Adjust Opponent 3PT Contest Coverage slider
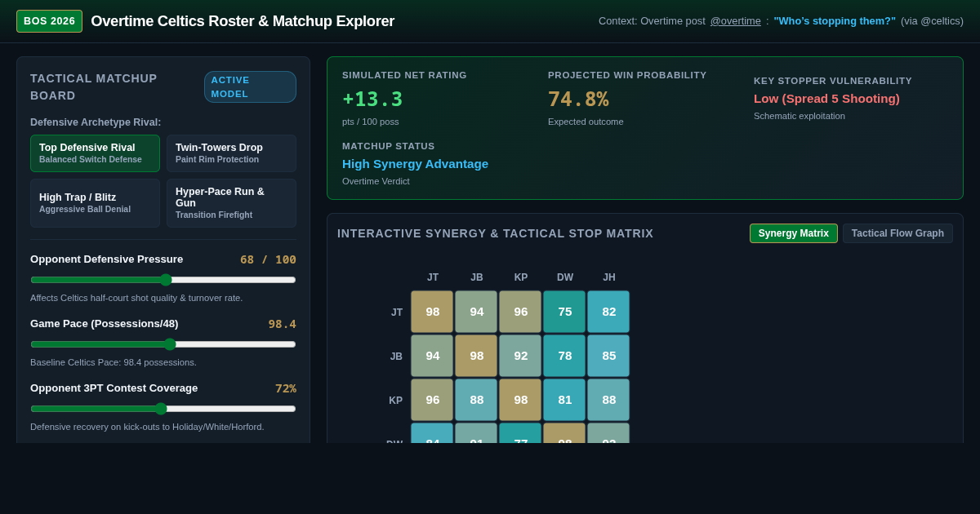 pos(163,409)
